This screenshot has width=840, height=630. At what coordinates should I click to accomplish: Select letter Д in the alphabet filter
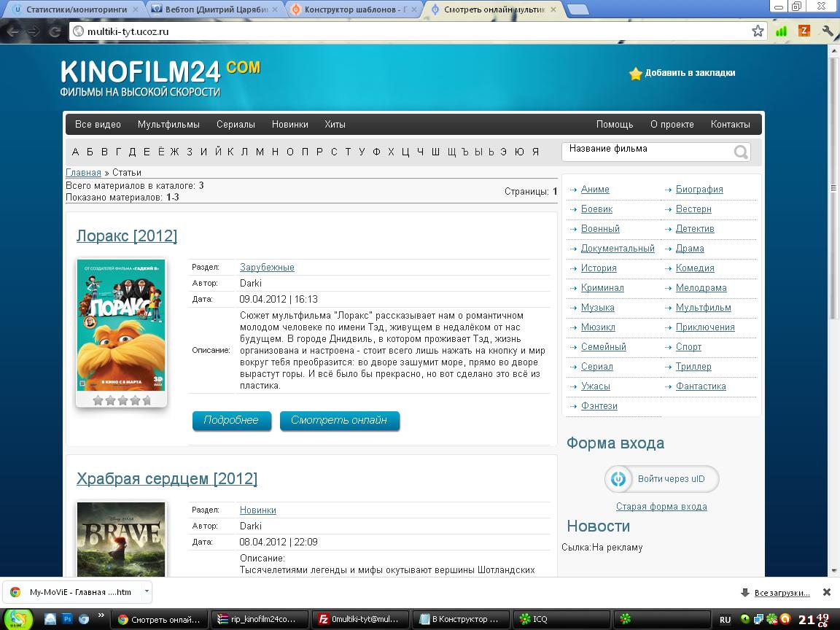[x=132, y=152]
